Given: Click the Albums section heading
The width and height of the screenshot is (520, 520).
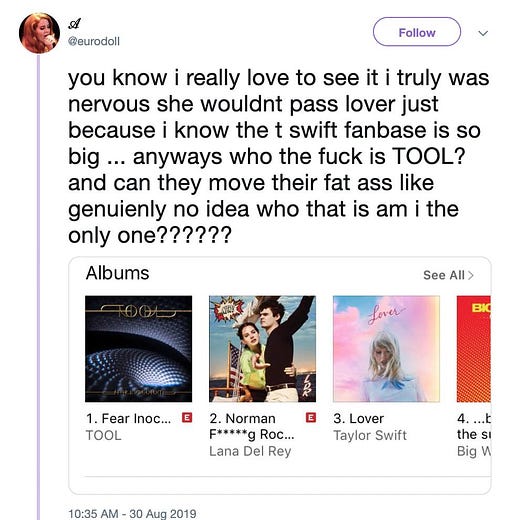Looking at the screenshot, I should [117, 273].
